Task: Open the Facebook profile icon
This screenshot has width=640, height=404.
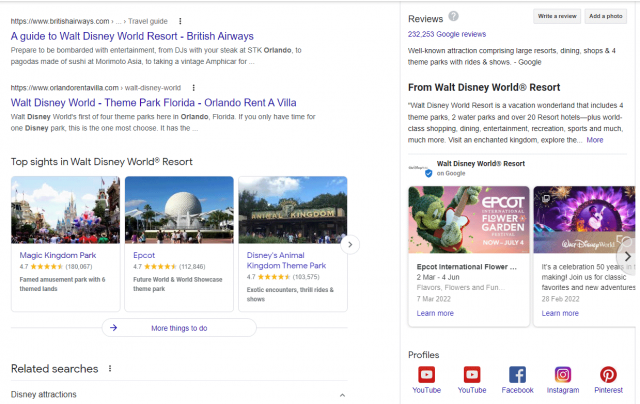Action: click(x=517, y=375)
